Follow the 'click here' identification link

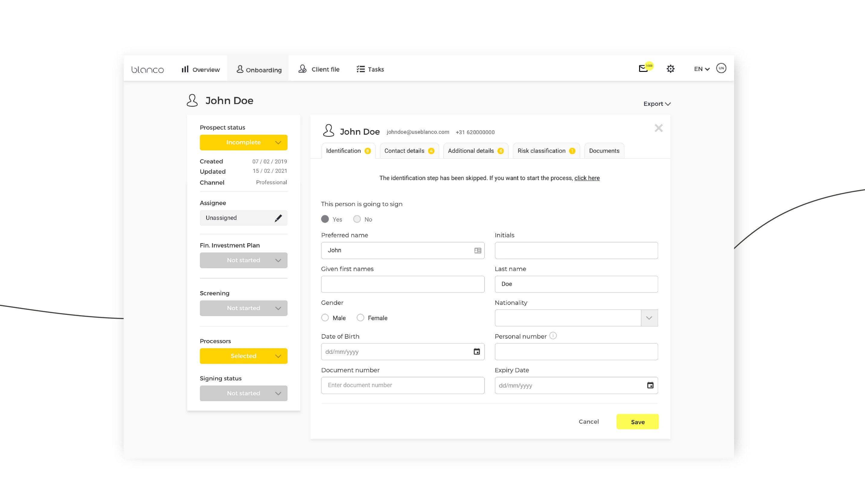587,178
